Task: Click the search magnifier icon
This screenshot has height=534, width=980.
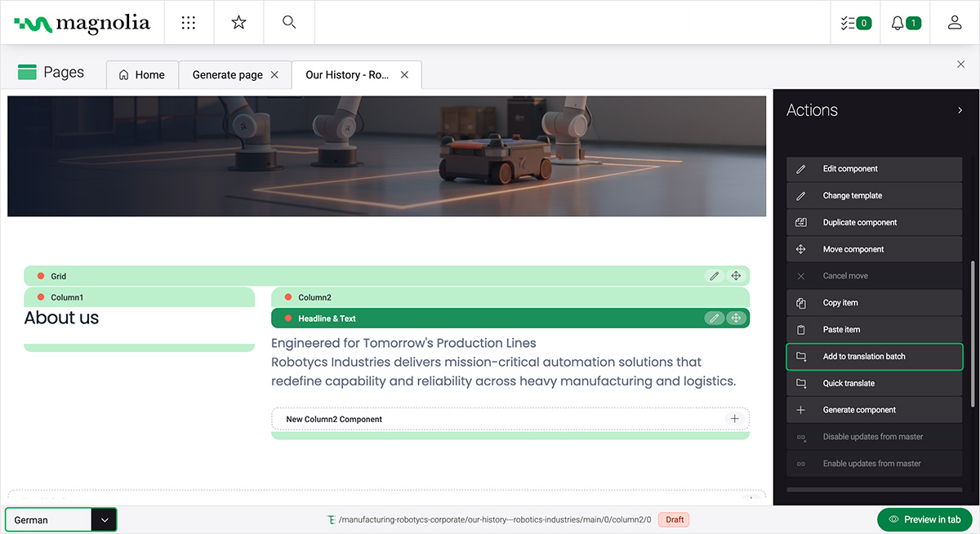Action: pos(288,22)
